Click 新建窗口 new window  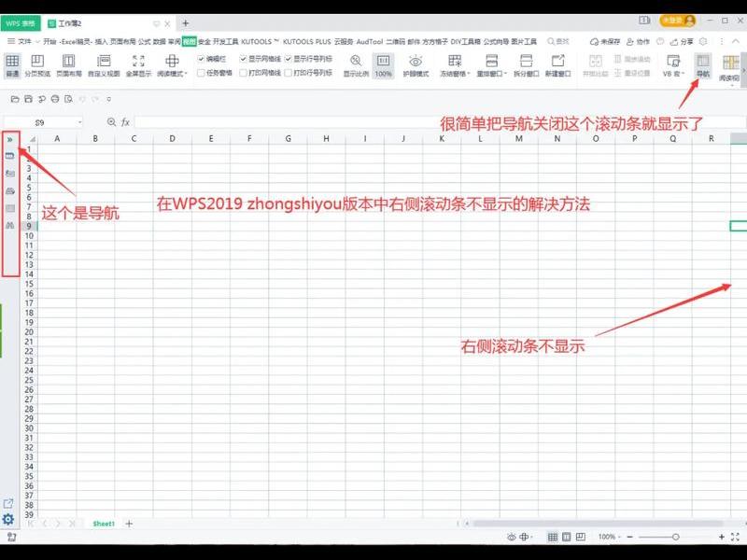point(557,65)
